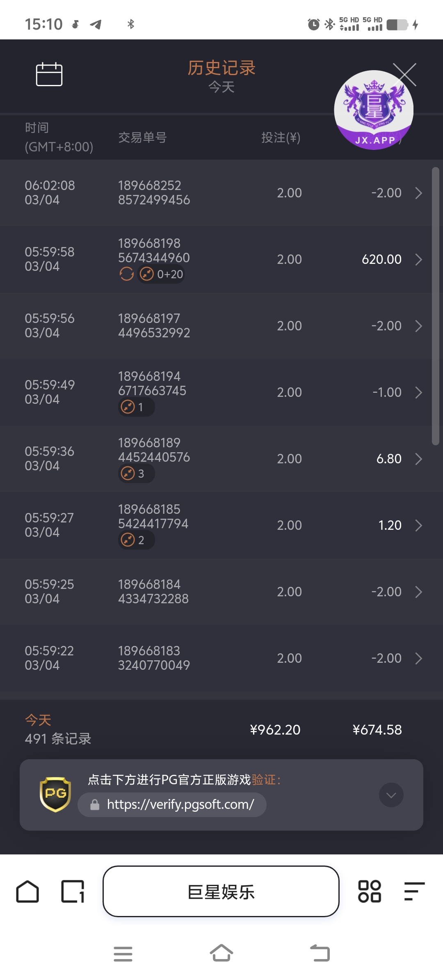This screenshot has height=980, width=443.
Task: Tap the 巨星娱乐 address bar
Action: coord(221,891)
